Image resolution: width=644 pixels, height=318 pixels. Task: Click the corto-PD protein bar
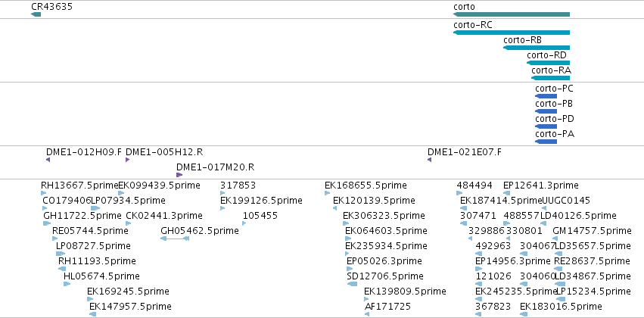tap(546, 126)
